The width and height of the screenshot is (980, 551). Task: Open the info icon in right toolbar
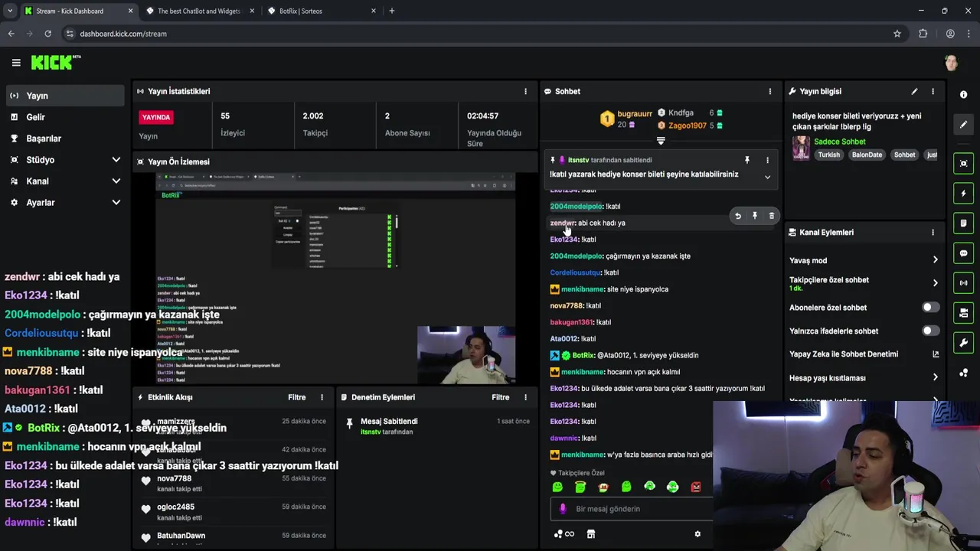tap(963, 95)
